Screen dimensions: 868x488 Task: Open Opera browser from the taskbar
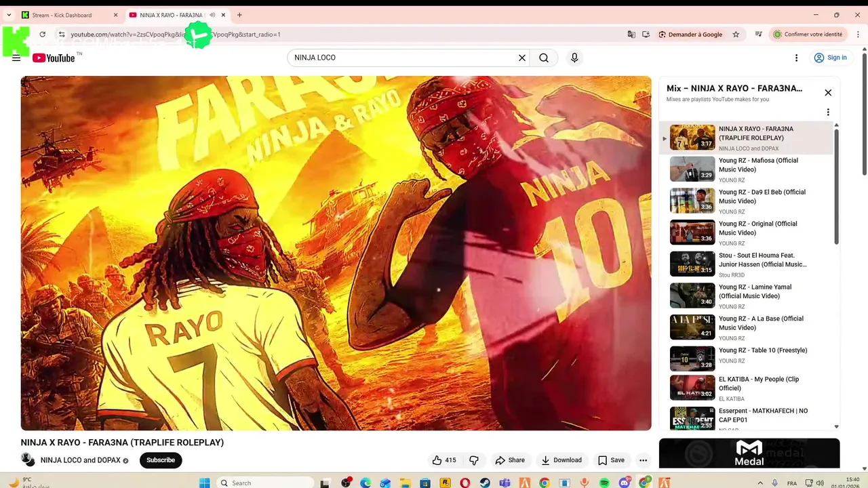pos(465,483)
